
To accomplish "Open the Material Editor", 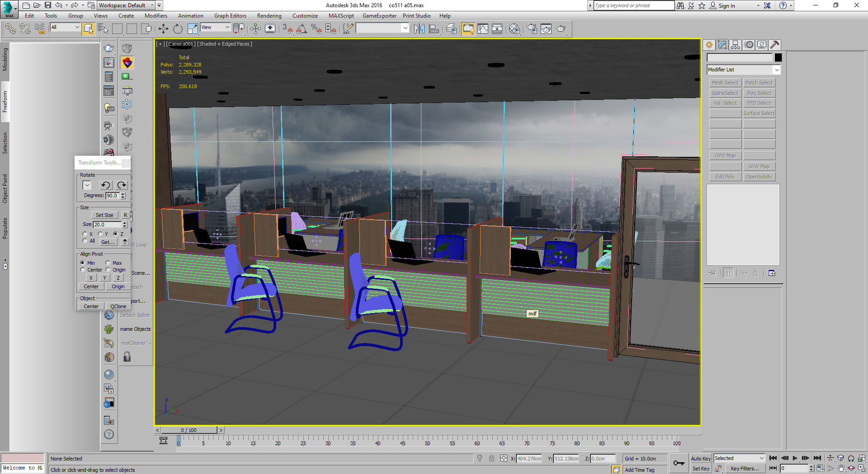I will tap(514, 29).
